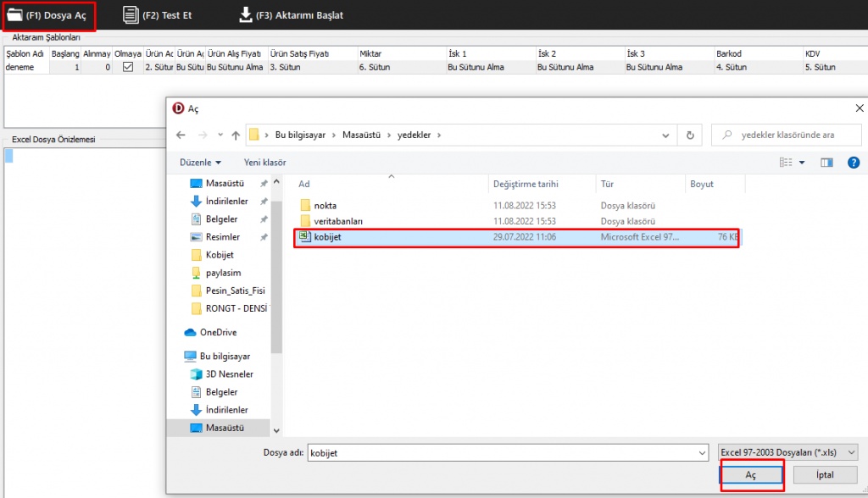Screen dimensions: 868x498
Task: Open the dialog help question mark
Action: [x=854, y=162]
